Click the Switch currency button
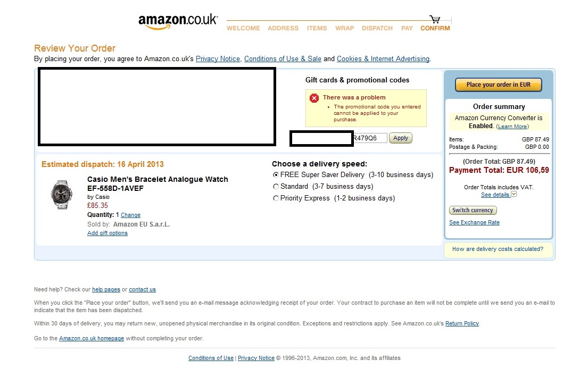The height and width of the screenshot is (377, 588). tap(473, 210)
